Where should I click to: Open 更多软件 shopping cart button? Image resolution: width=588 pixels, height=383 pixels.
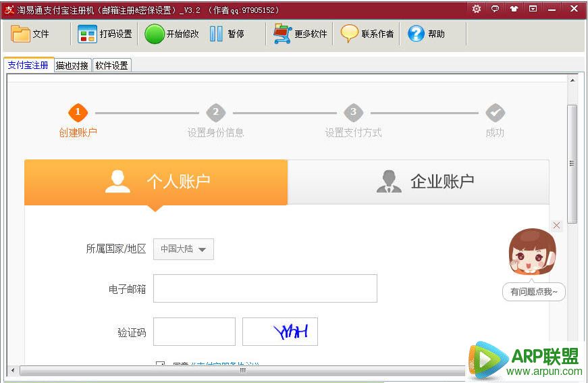pos(300,34)
